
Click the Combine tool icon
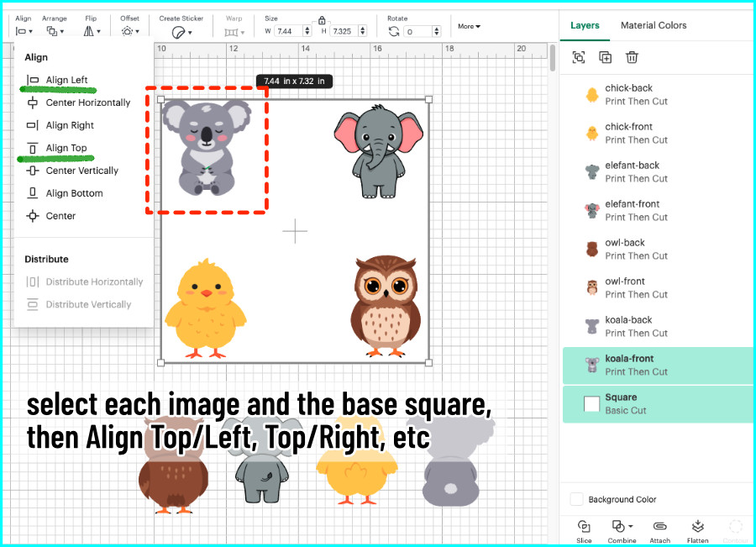[x=618, y=526]
